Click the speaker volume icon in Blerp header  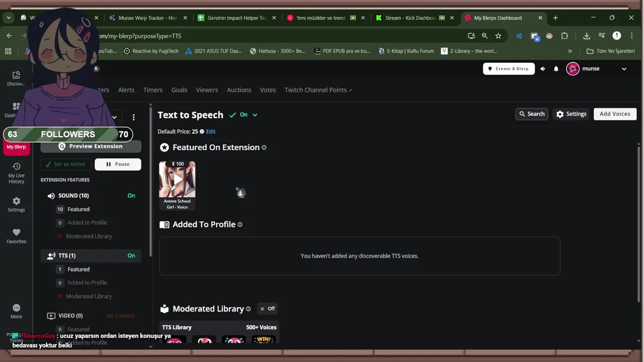542,69
